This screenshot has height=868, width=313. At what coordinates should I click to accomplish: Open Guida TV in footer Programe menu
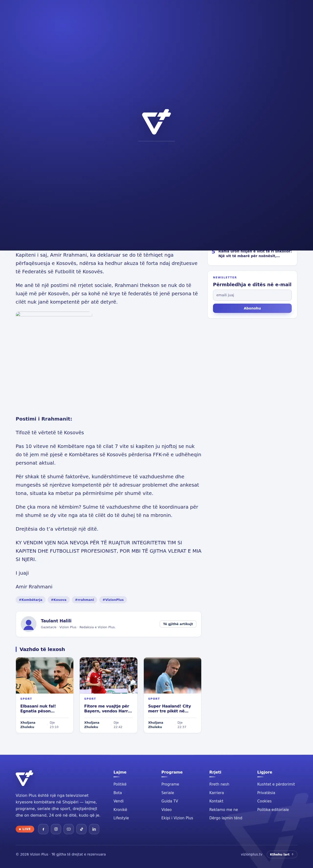(x=169, y=801)
